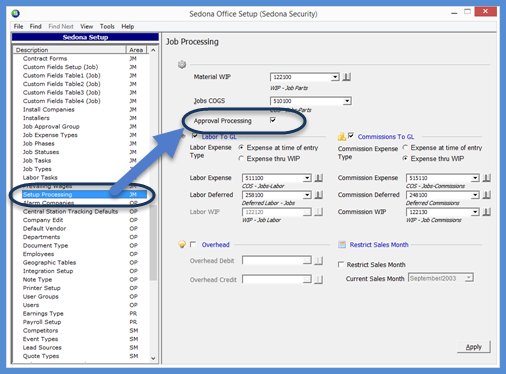Open account lookup icon next to Material WIP
This screenshot has height=374, width=506.
pos(347,77)
